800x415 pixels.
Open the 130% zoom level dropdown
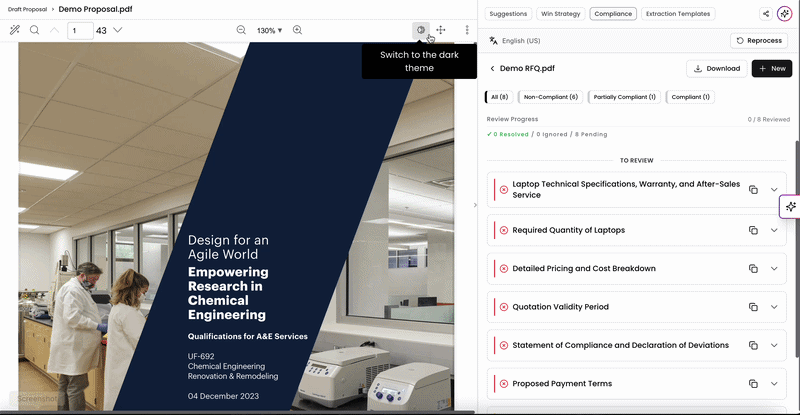(x=269, y=31)
